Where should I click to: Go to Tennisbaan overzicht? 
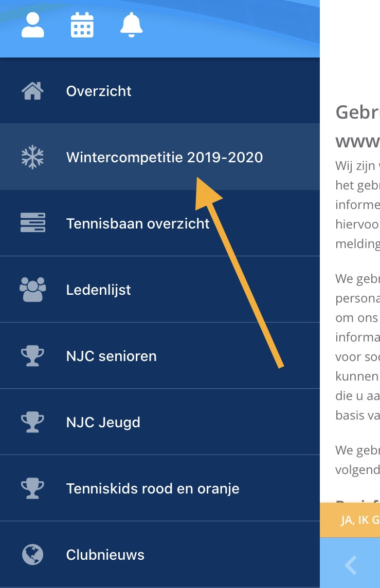pyautogui.click(x=159, y=223)
